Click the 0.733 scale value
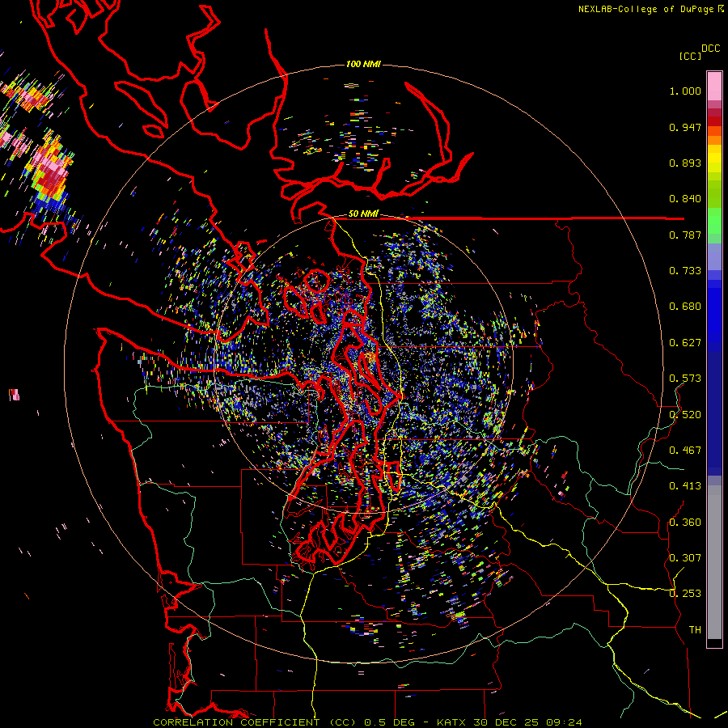Screen dimensions: 728x728 [685, 271]
